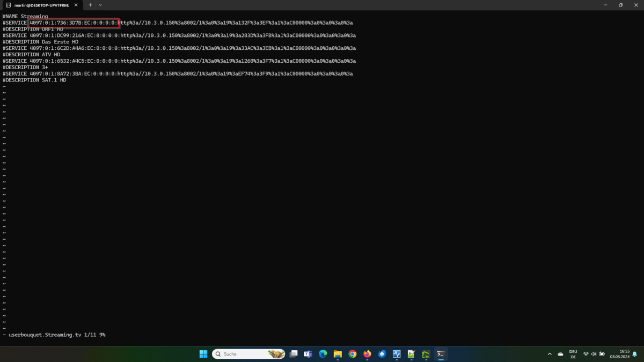Open the terminal tab dropdown chevron
Screen dimensions: 644x362
pos(100,5)
